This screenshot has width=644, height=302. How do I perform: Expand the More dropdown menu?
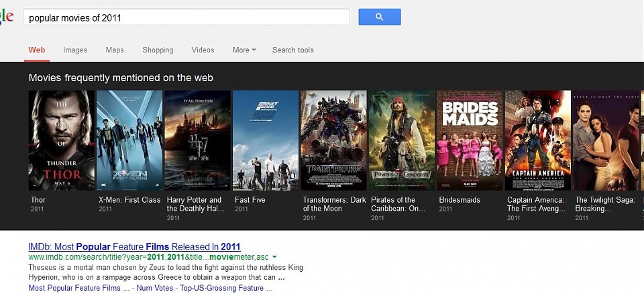[244, 50]
